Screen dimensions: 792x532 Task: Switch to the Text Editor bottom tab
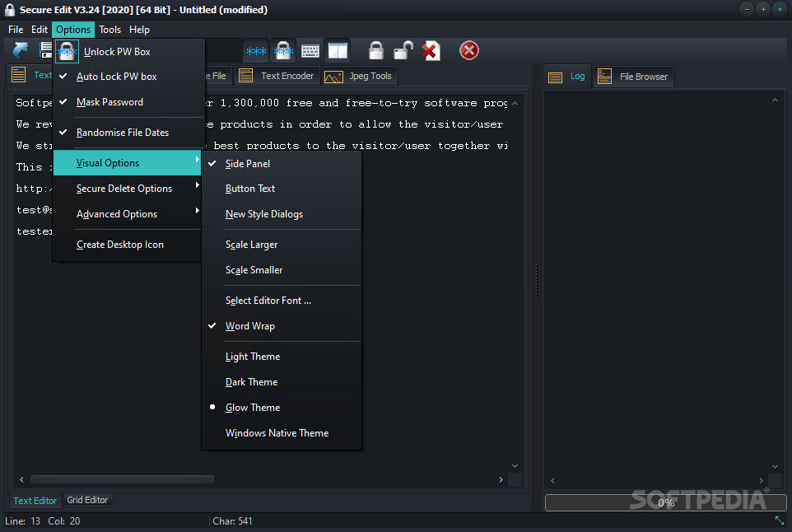(35, 501)
